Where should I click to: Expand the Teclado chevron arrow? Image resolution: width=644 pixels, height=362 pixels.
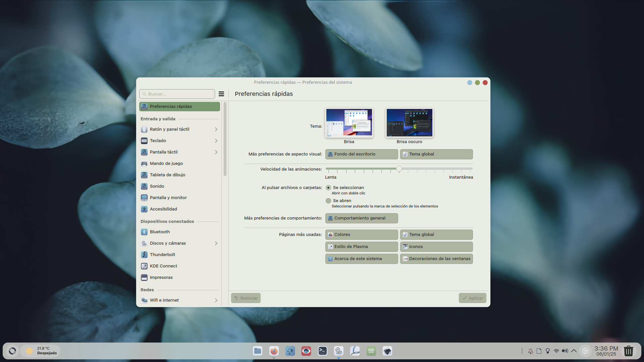pos(216,141)
